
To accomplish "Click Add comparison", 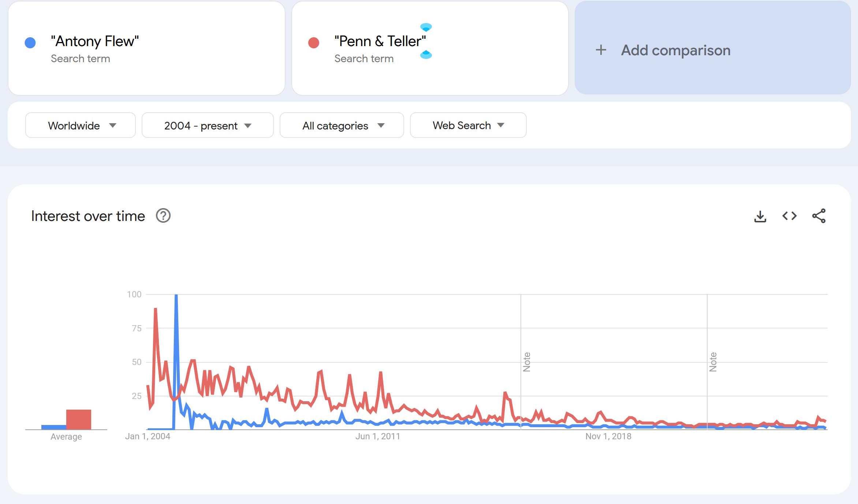I will [x=675, y=50].
